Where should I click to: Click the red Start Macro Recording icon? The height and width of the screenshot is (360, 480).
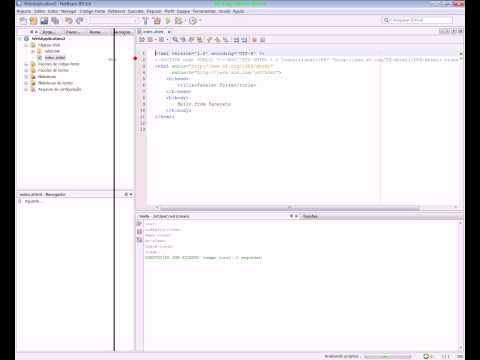[x=254, y=40]
